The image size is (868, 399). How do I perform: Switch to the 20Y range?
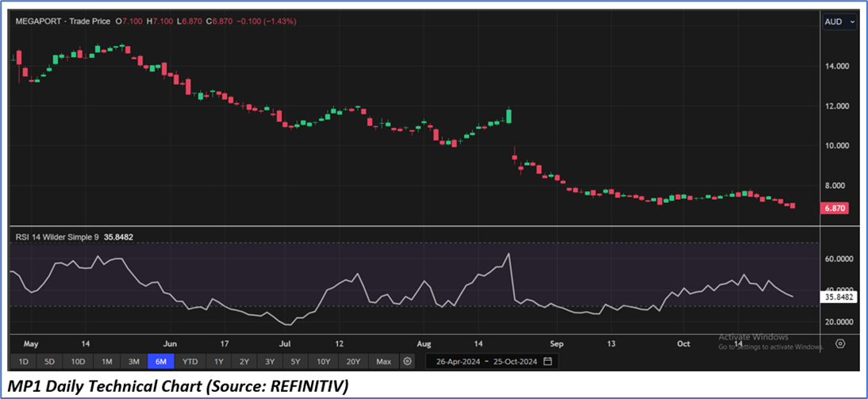tap(352, 361)
